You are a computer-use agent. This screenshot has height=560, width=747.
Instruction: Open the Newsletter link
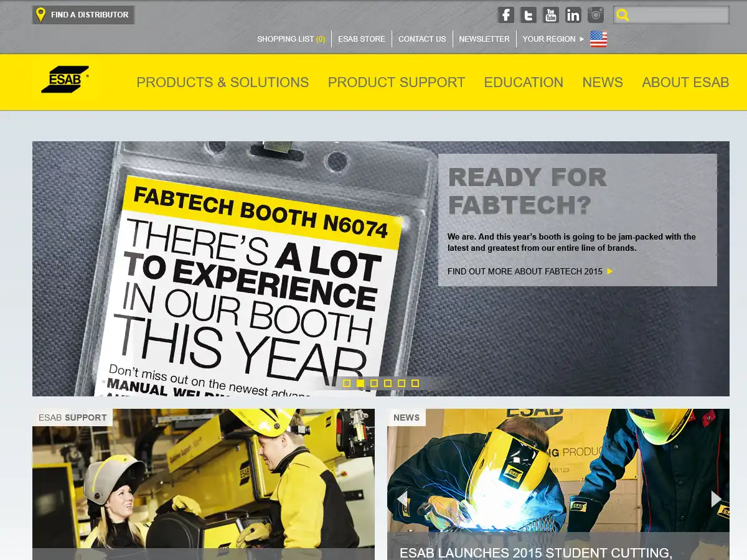[x=484, y=39]
